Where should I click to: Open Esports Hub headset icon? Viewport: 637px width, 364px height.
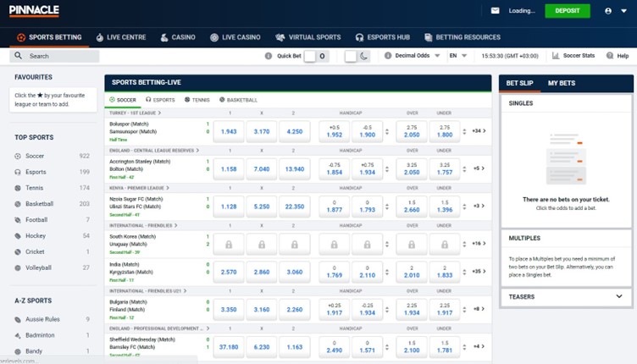360,37
